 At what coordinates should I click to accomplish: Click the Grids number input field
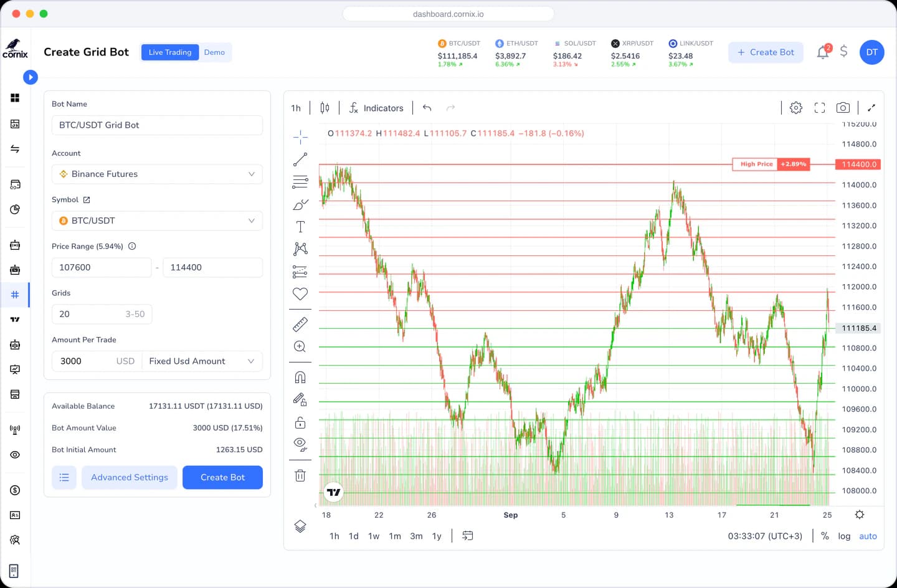[x=102, y=314]
